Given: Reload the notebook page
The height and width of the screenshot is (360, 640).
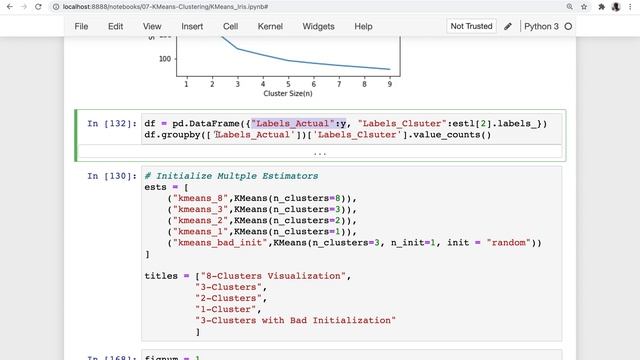Looking at the screenshot, I should (38, 7).
